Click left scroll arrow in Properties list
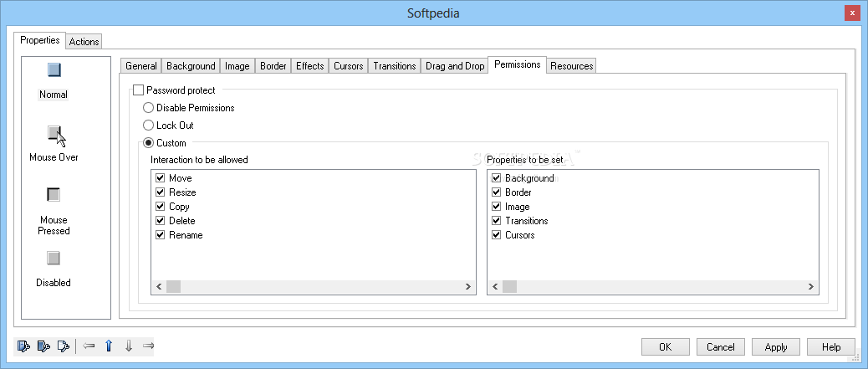This screenshot has height=369, width=868. click(x=495, y=286)
